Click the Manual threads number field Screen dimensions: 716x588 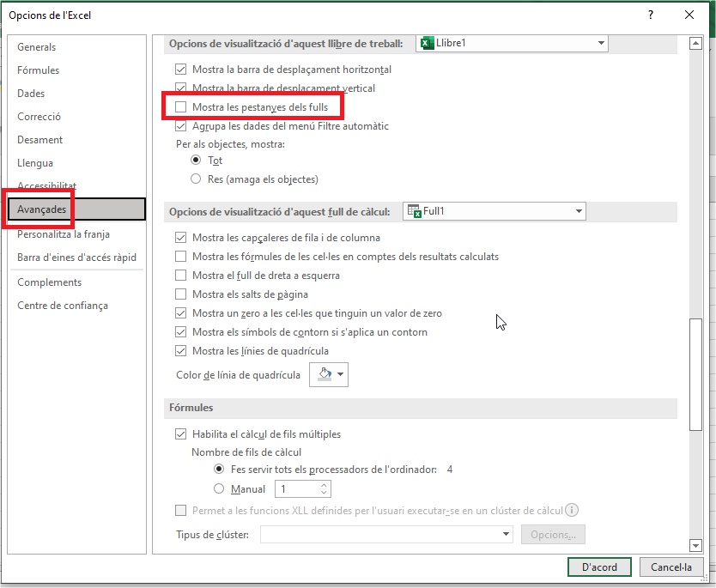coord(297,489)
